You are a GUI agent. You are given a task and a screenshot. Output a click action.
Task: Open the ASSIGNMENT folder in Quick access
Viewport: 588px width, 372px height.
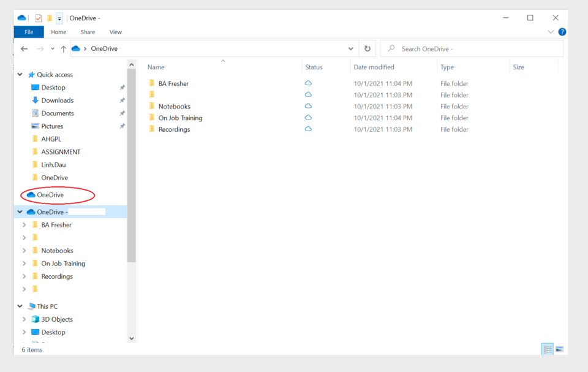pos(61,151)
